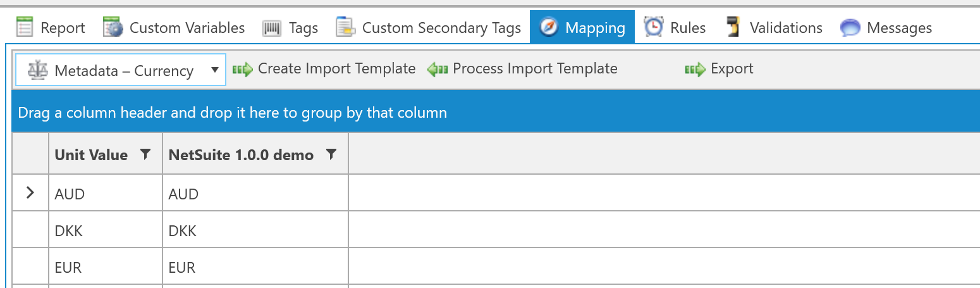The width and height of the screenshot is (980, 288).
Task: Click the Rules clock icon
Action: [x=653, y=28]
